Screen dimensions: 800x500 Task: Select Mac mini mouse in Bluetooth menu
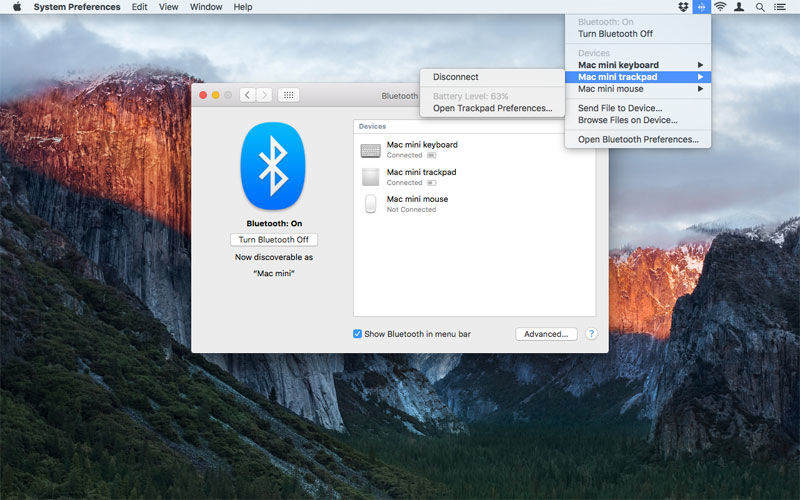coord(638,89)
